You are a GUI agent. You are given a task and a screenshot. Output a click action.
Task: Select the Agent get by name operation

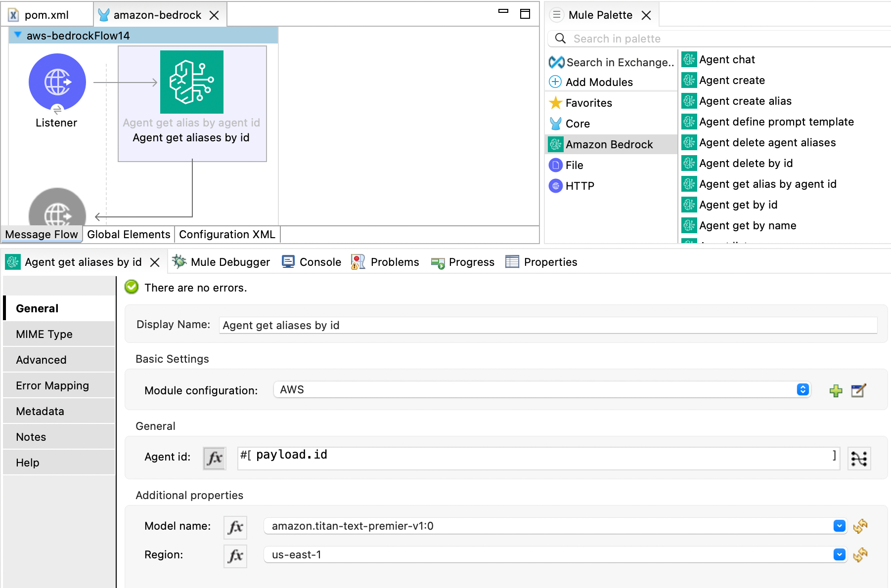pyautogui.click(x=739, y=225)
